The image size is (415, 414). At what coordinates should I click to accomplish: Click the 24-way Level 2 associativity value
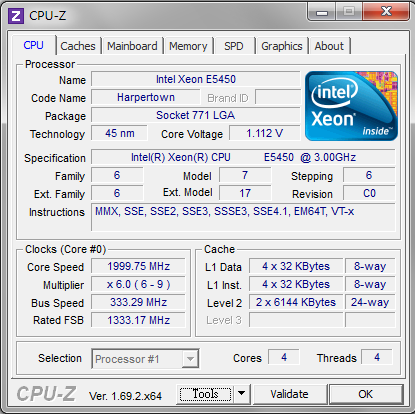370,302
